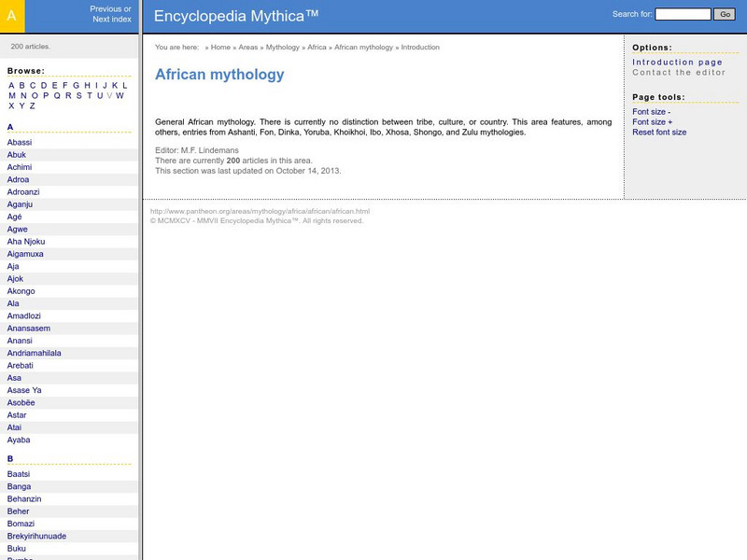
Task: Browse articles under letter Z
Action: [33, 106]
